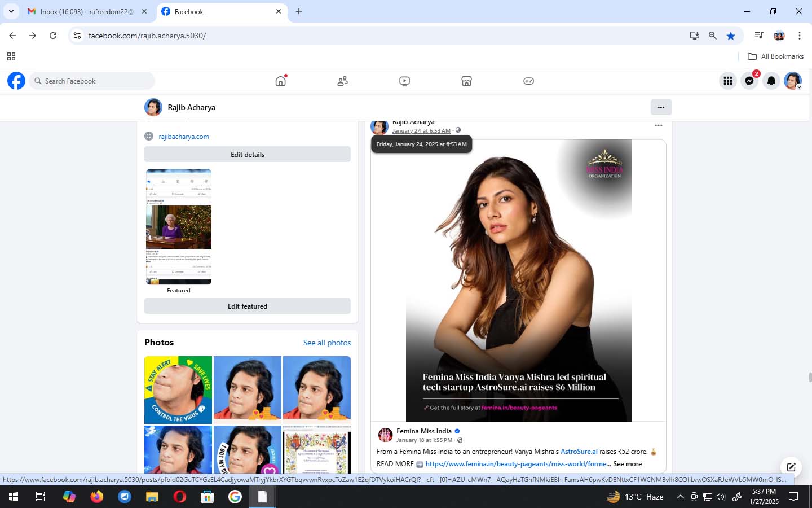Open the AstroSure.ai link in post
This screenshot has height=508, width=812.
[x=579, y=452]
